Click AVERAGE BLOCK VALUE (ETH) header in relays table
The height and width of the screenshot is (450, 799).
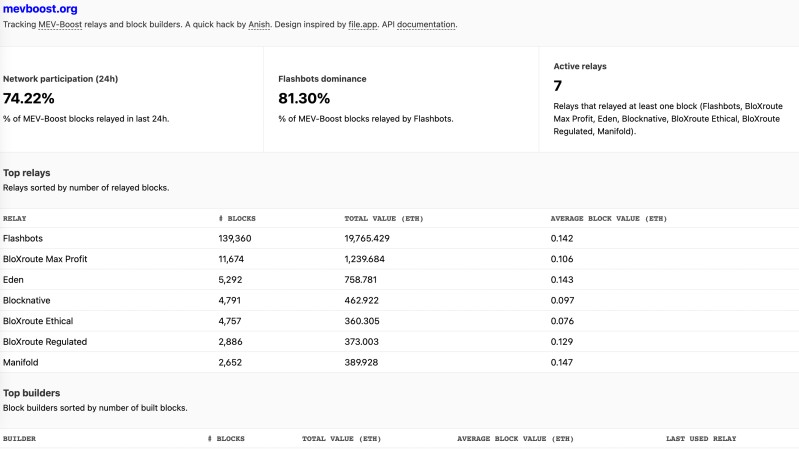coord(608,218)
